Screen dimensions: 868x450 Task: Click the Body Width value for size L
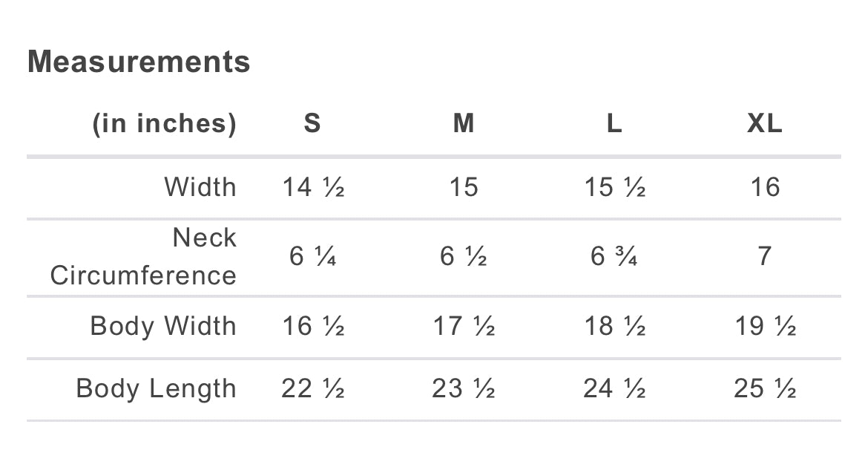pyautogui.click(x=614, y=326)
